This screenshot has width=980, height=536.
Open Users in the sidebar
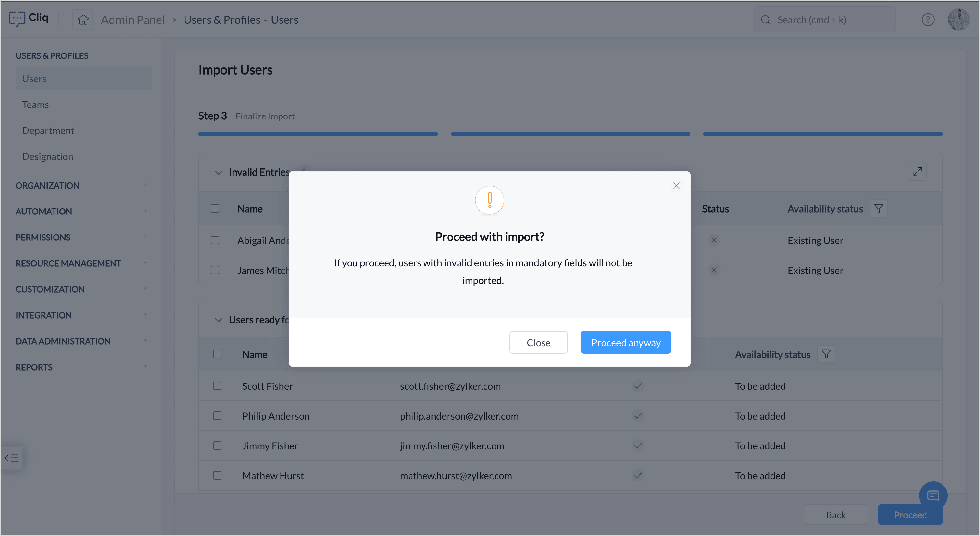(x=84, y=79)
